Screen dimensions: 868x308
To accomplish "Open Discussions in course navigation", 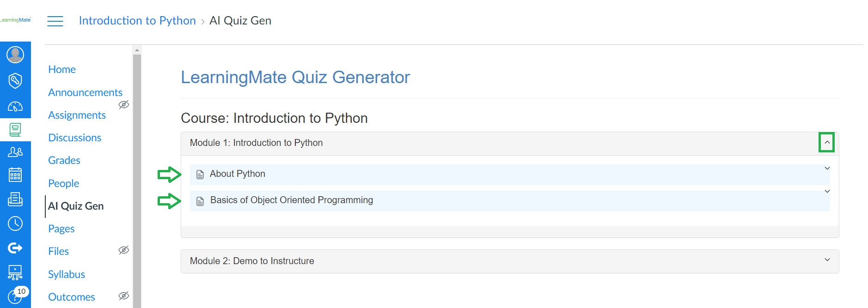I will coord(75,138).
